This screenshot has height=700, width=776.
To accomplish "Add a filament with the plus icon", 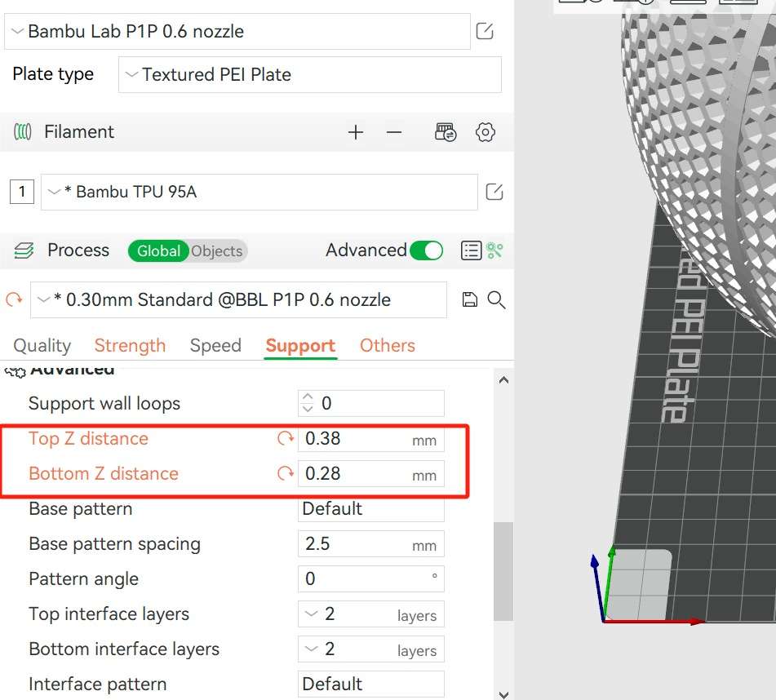I will tap(356, 132).
